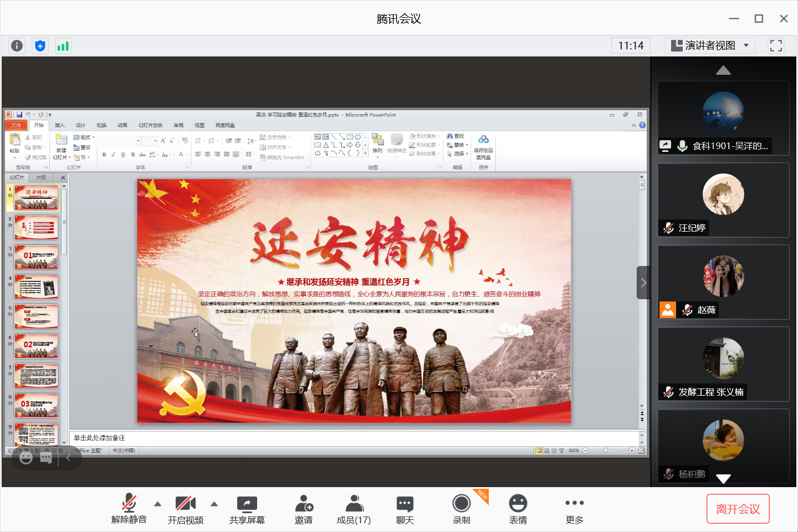The width and height of the screenshot is (798, 532).
Task: Click the 转换为 SmartArt icon
Action: [283, 157]
